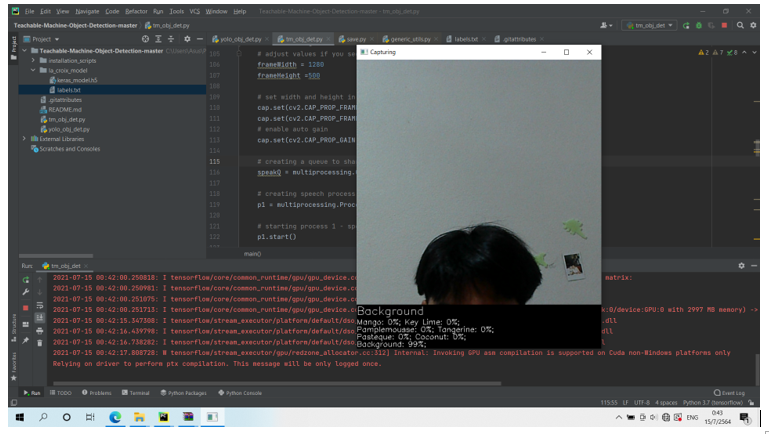Switch to yolo_obj_det.py editor tab

coord(240,39)
